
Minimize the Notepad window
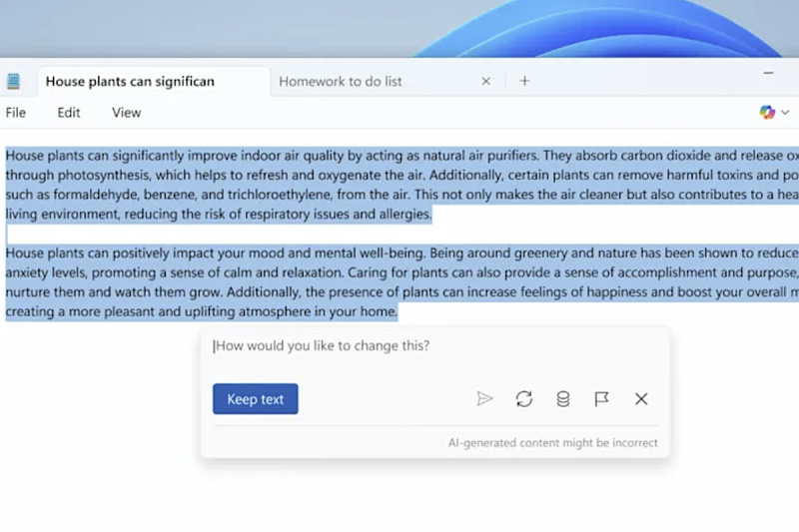[x=768, y=74]
